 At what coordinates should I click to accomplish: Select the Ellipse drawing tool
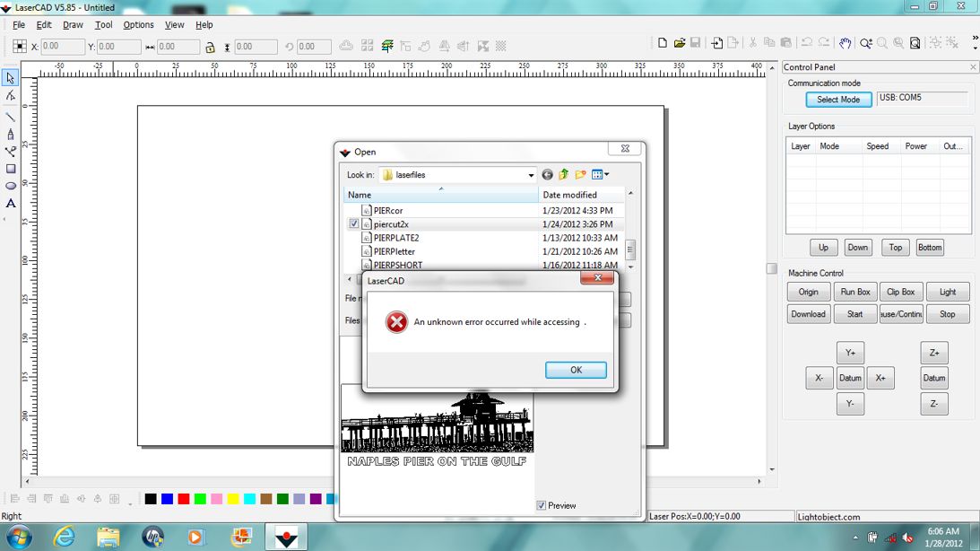pos(11,186)
